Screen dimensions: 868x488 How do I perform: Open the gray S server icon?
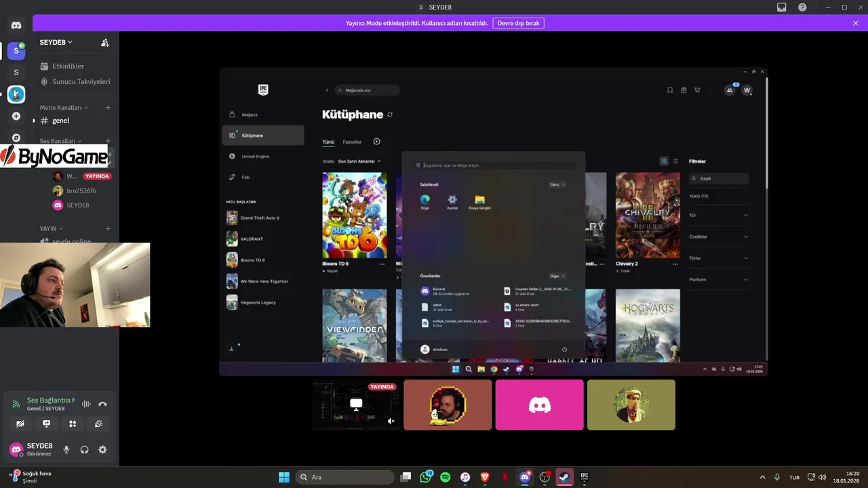(16, 73)
